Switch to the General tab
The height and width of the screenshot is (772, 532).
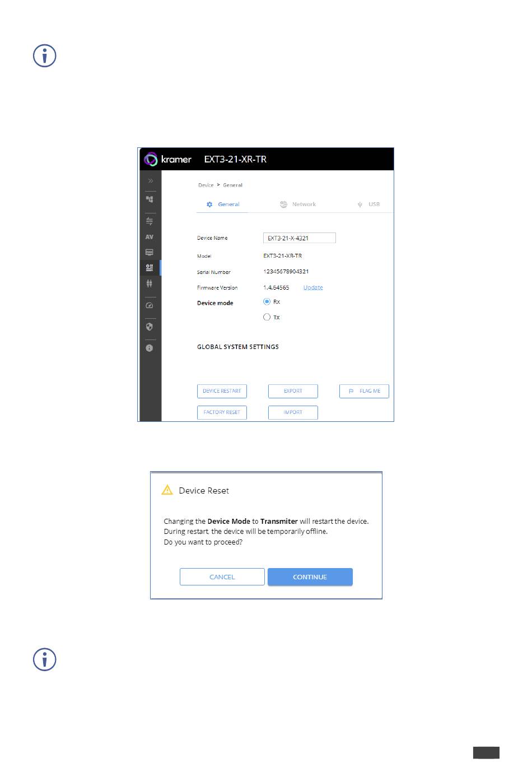tap(223, 204)
